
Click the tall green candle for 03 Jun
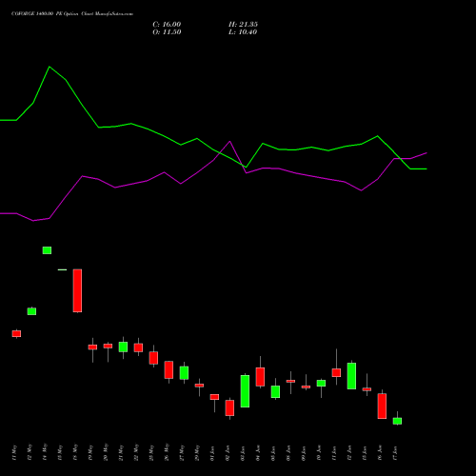[x=245, y=391]
